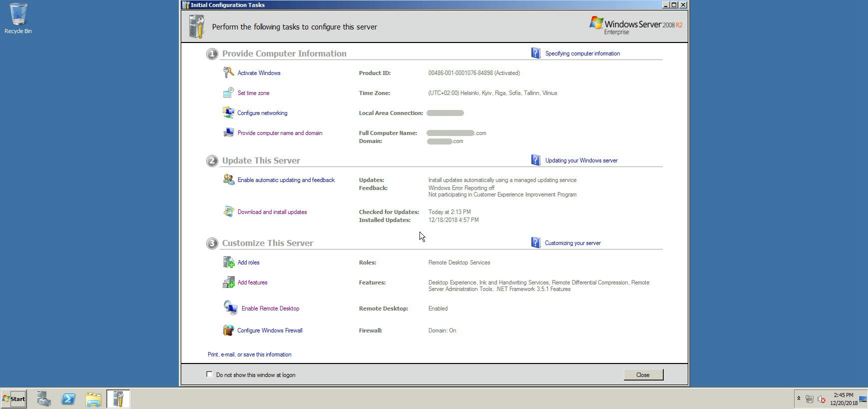Click the Download and install updates icon

(x=228, y=212)
